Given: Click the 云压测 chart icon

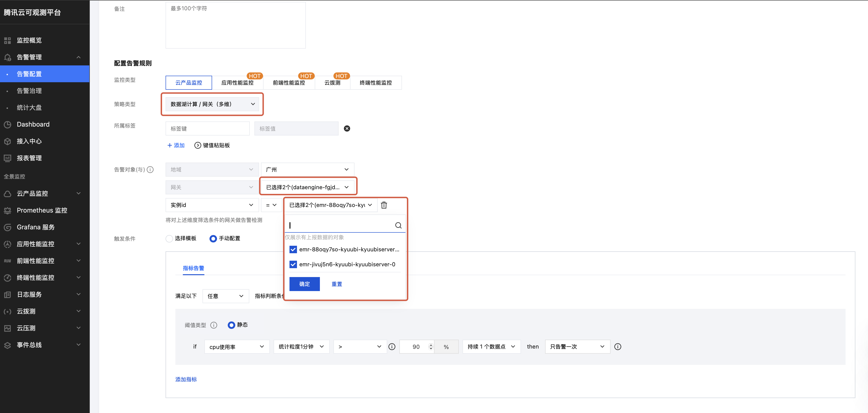Looking at the screenshot, I should pyautogui.click(x=7, y=328).
